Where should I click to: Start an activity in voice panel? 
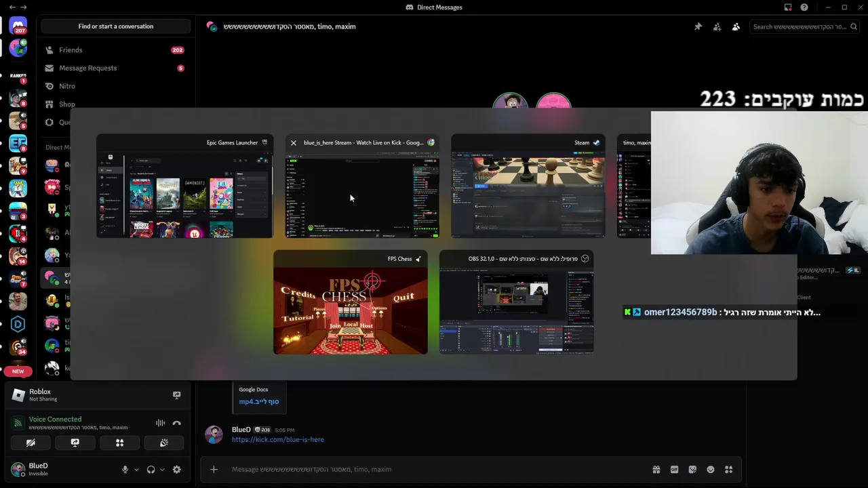pos(119,443)
